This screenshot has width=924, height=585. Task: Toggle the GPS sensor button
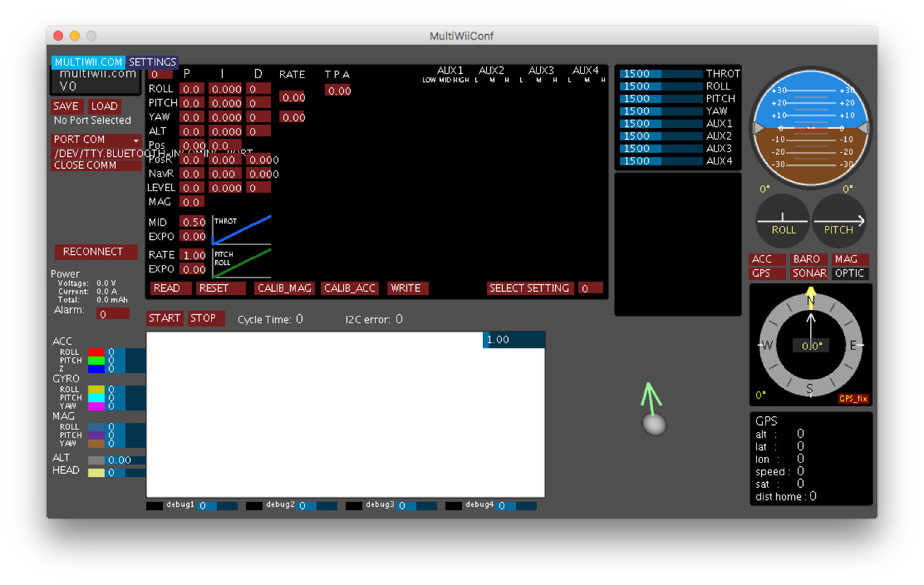point(767,274)
